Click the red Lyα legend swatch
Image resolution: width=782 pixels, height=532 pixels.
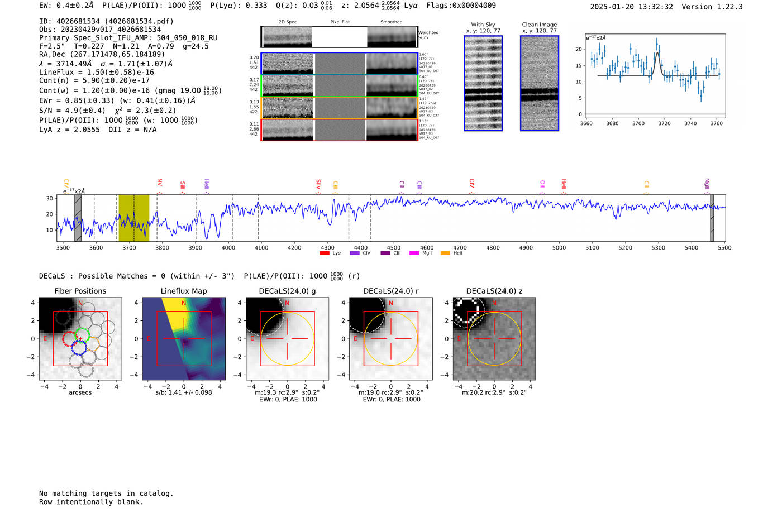pyautogui.click(x=324, y=253)
